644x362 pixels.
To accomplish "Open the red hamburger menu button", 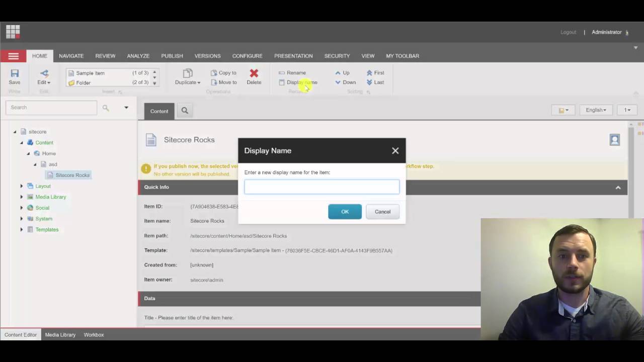I will pos(13,56).
